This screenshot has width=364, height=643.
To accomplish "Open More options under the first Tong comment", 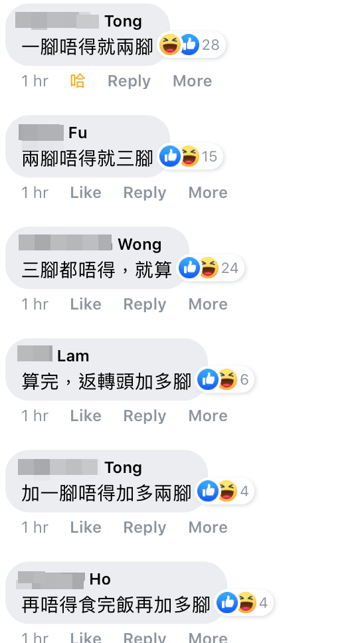I will (x=192, y=81).
